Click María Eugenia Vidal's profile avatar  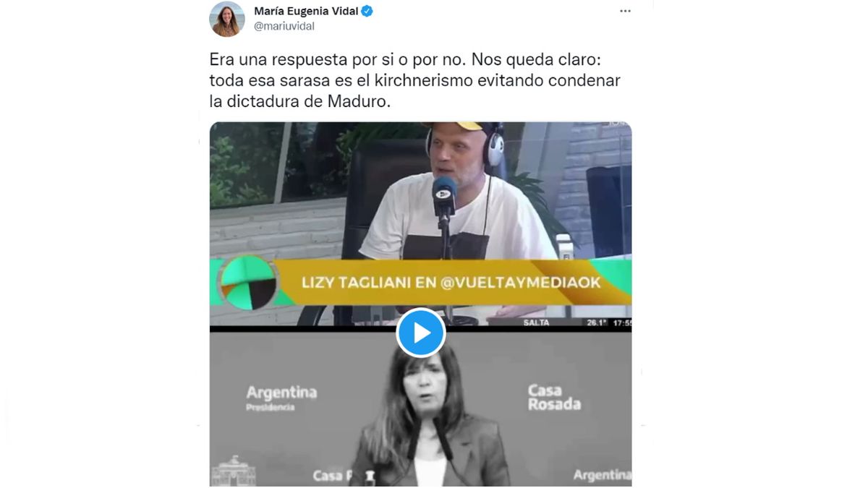(x=227, y=19)
